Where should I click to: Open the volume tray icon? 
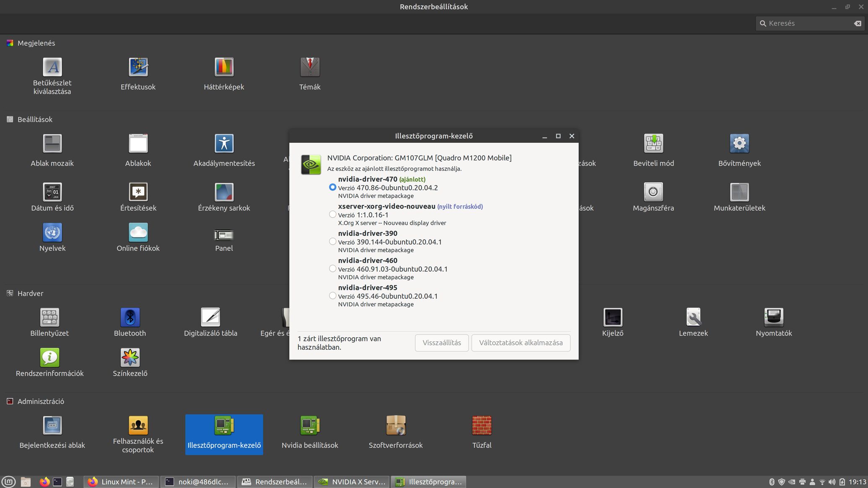click(x=832, y=482)
